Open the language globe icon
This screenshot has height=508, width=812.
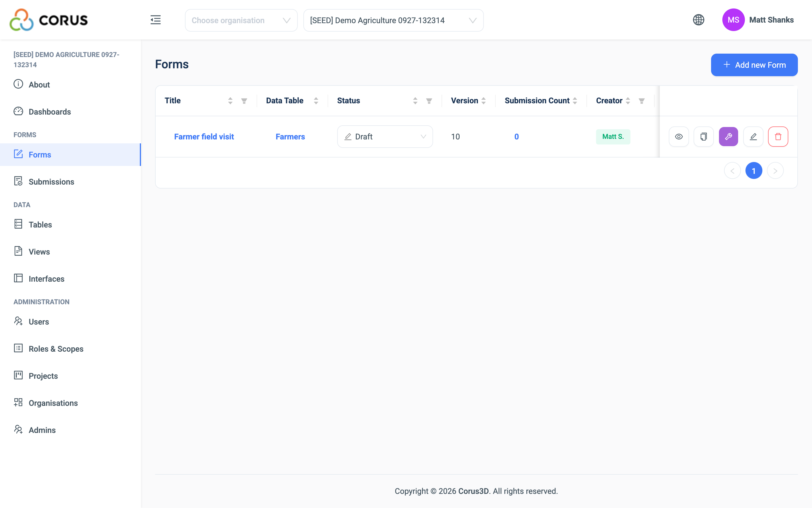pos(699,20)
